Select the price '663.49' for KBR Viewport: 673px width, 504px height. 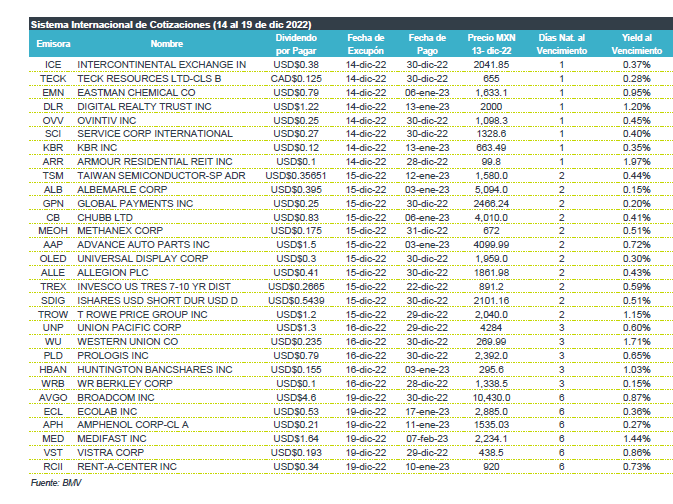pyautogui.click(x=491, y=148)
